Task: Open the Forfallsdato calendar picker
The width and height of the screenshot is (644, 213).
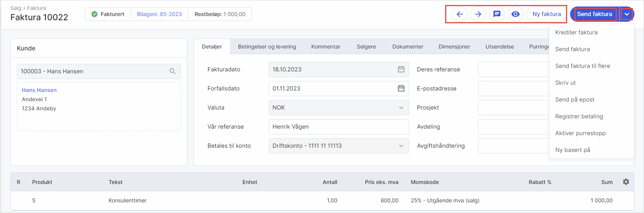Action: [x=401, y=89]
